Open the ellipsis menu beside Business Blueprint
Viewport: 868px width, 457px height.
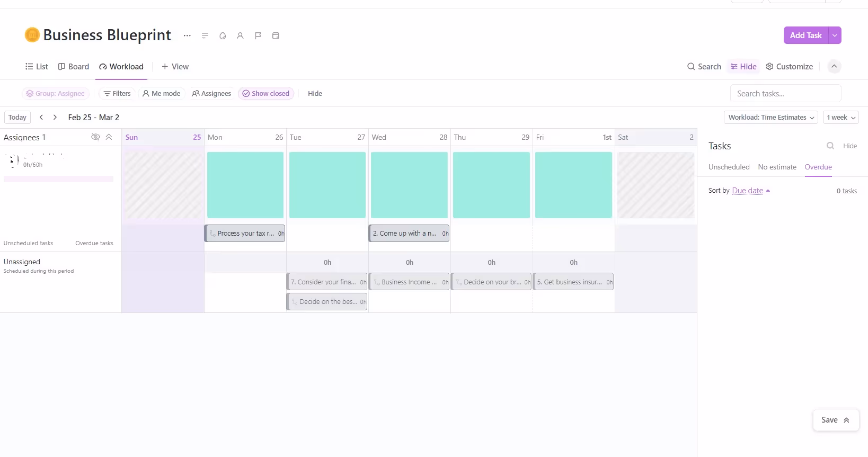(x=187, y=35)
